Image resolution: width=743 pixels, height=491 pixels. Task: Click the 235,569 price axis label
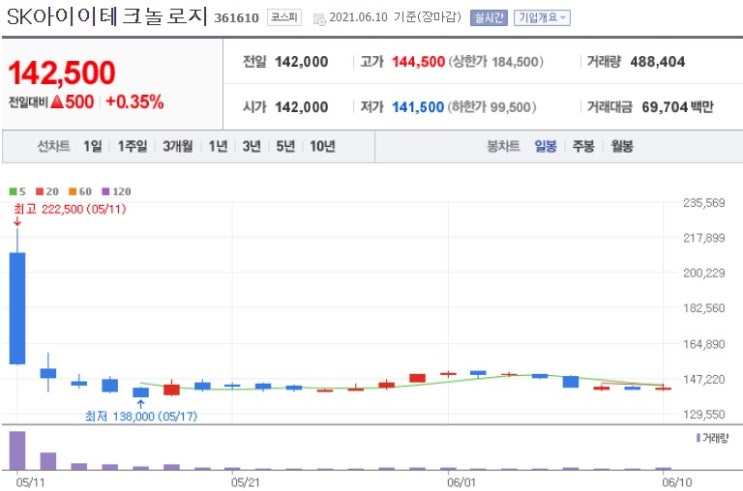pos(704,203)
